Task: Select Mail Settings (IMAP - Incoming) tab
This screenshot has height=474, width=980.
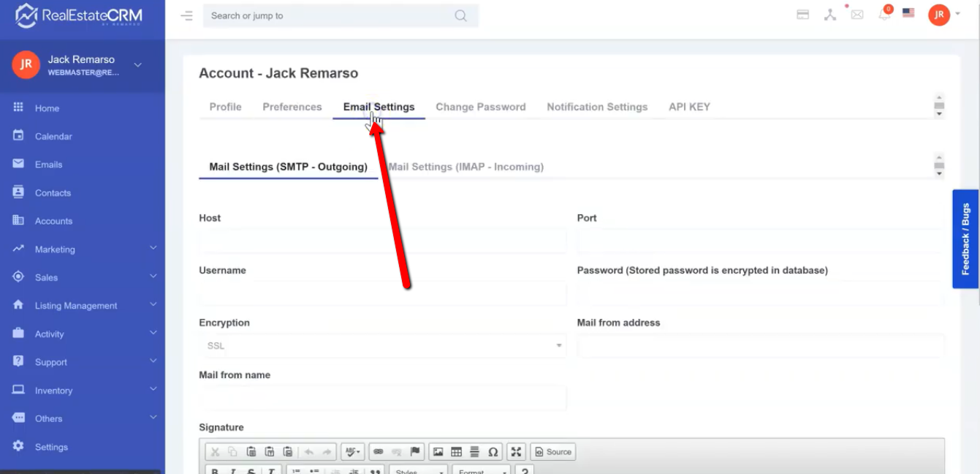Action: tap(466, 167)
